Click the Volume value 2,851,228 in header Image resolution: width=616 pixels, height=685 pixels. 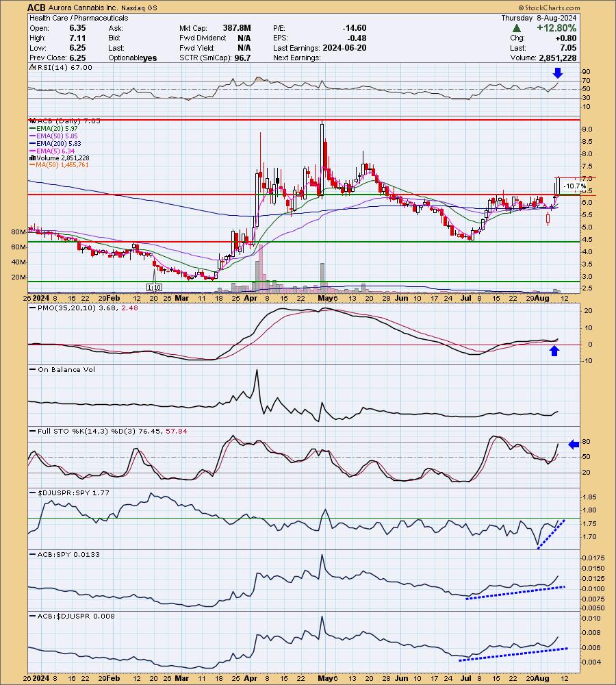pos(558,58)
